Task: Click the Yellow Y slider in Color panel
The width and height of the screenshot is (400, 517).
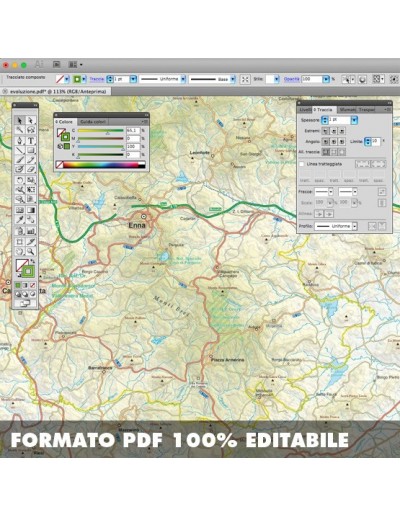Action: point(101,147)
